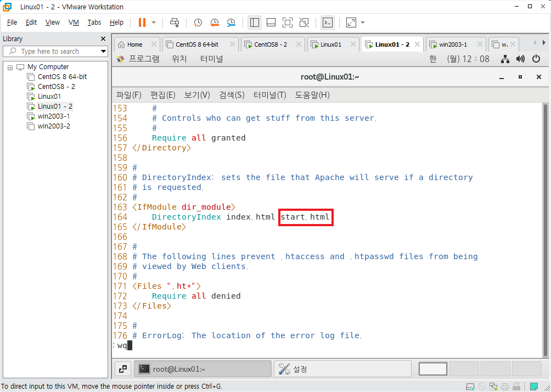Click the orange Suspend VM pause icon
The image size is (551, 392).
coord(142,23)
